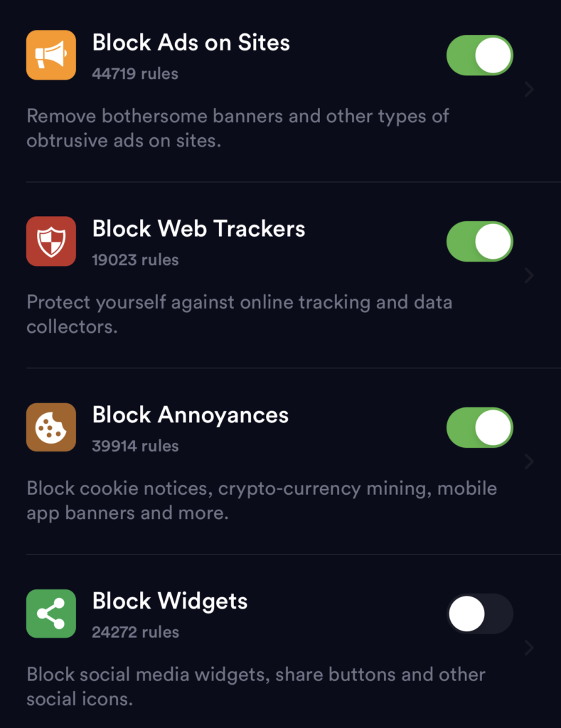This screenshot has height=728, width=561.
Task: Click the cookie icon for Block Annoyances
Action: (50, 427)
